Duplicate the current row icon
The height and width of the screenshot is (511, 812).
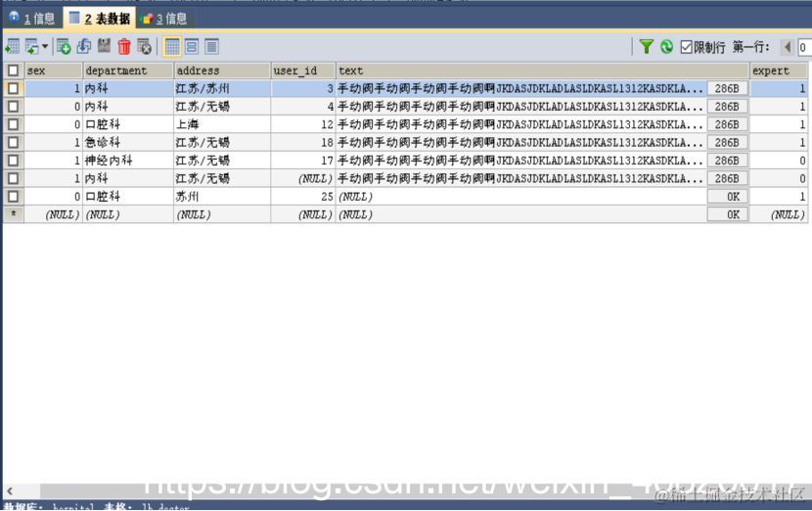84,47
